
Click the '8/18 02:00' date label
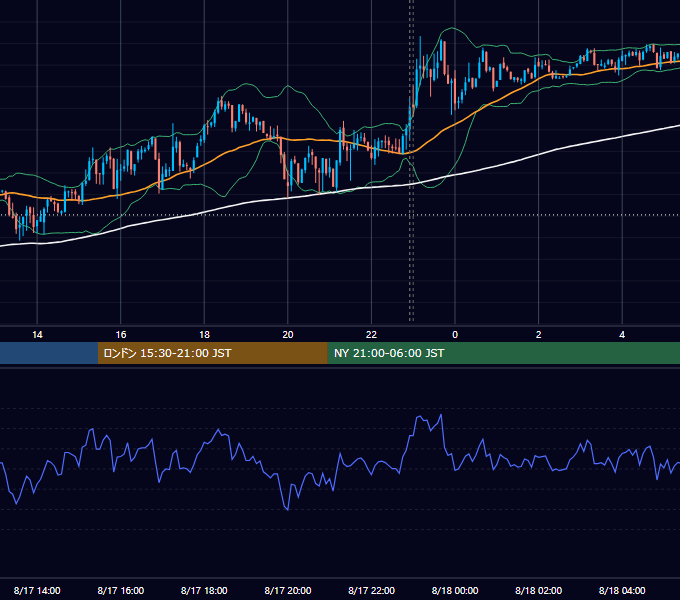(x=539, y=590)
